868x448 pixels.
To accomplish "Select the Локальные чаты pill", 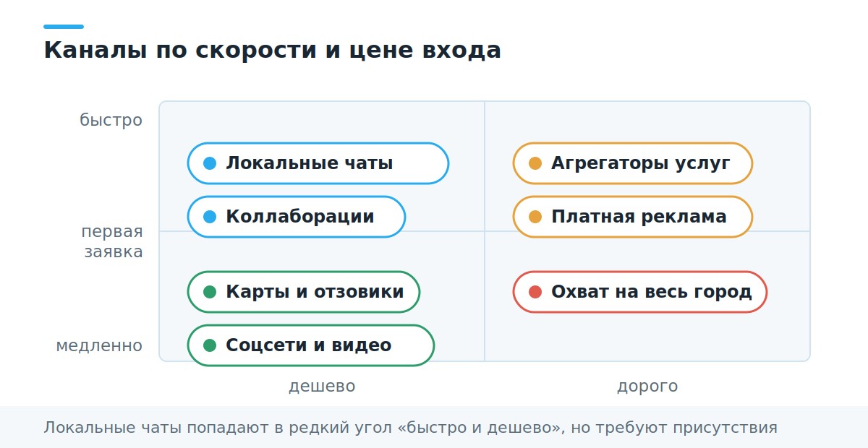I will pos(318,163).
